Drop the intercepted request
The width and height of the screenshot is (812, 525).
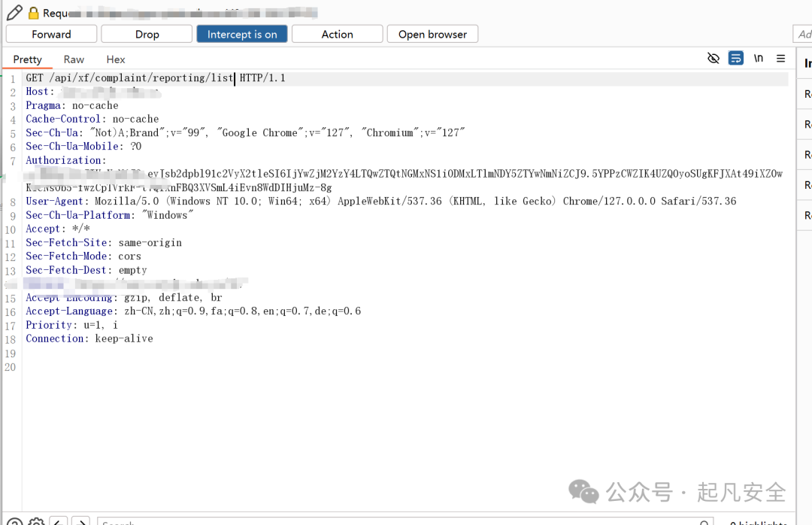click(147, 34)
